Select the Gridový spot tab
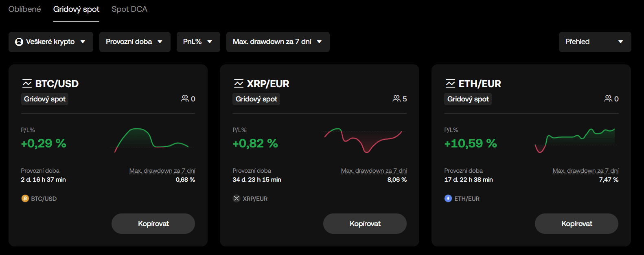 point(76,9)
